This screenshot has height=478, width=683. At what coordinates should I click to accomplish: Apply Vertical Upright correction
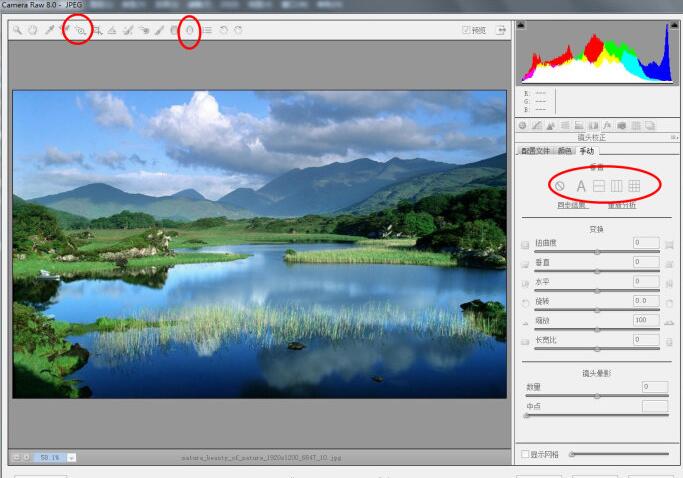pos(616,186)
